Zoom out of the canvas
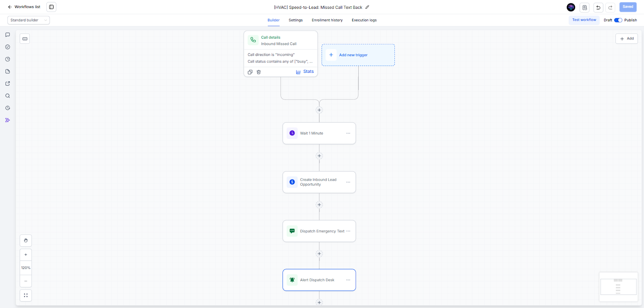This screenshot has width=644, height=308. pos(26,281)
